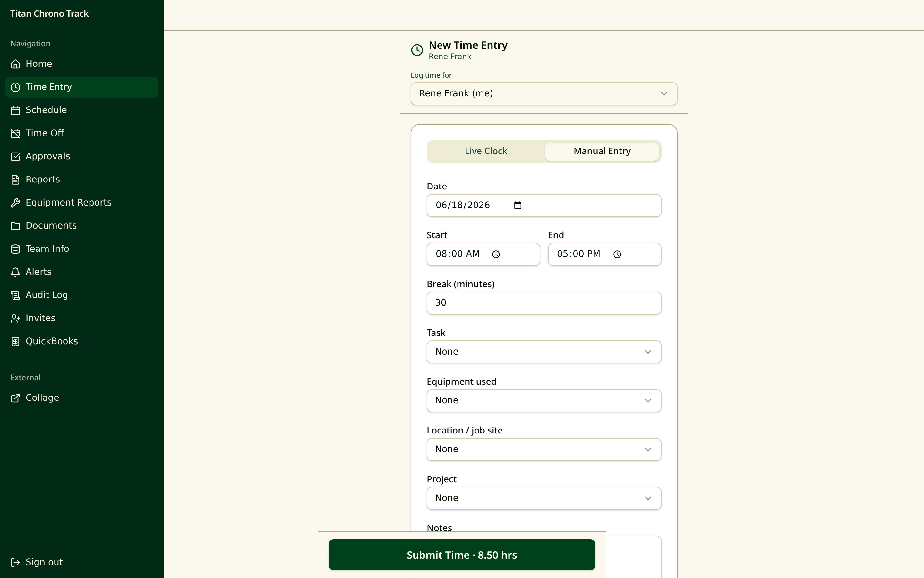The image size is (924, 578).
Task: Click the chevron on the Task dropdown
Action: [648, 352]
